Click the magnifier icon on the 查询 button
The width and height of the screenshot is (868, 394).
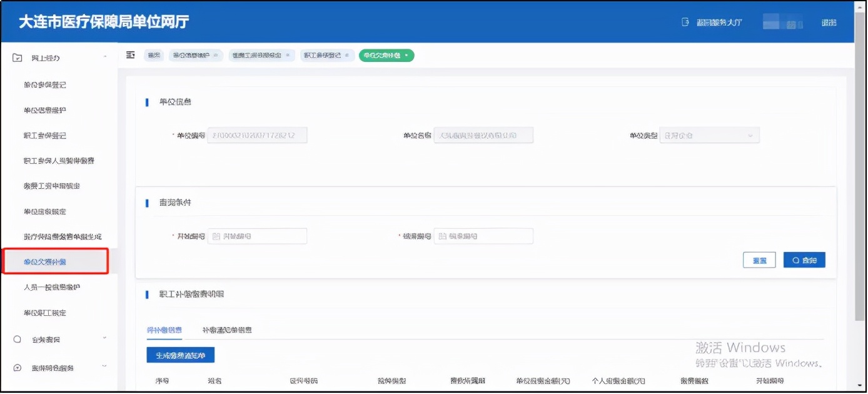[795, 260]
